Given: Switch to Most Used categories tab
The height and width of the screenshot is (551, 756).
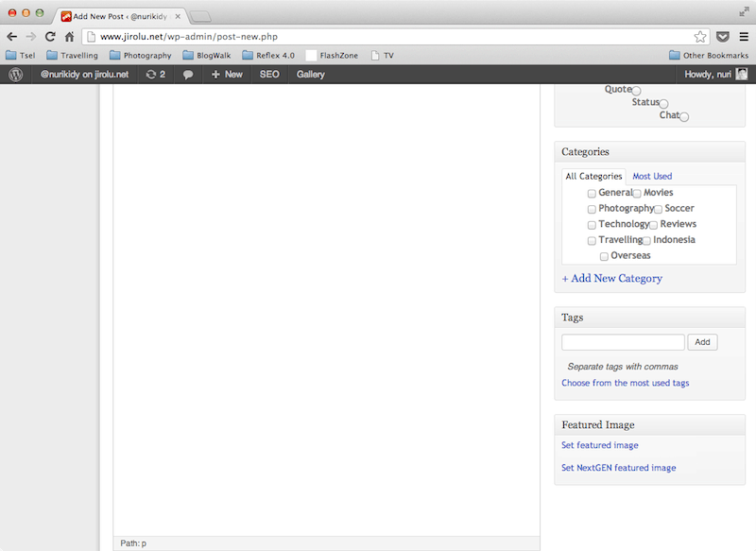Looking at the screenshot, I should (652, 176).
